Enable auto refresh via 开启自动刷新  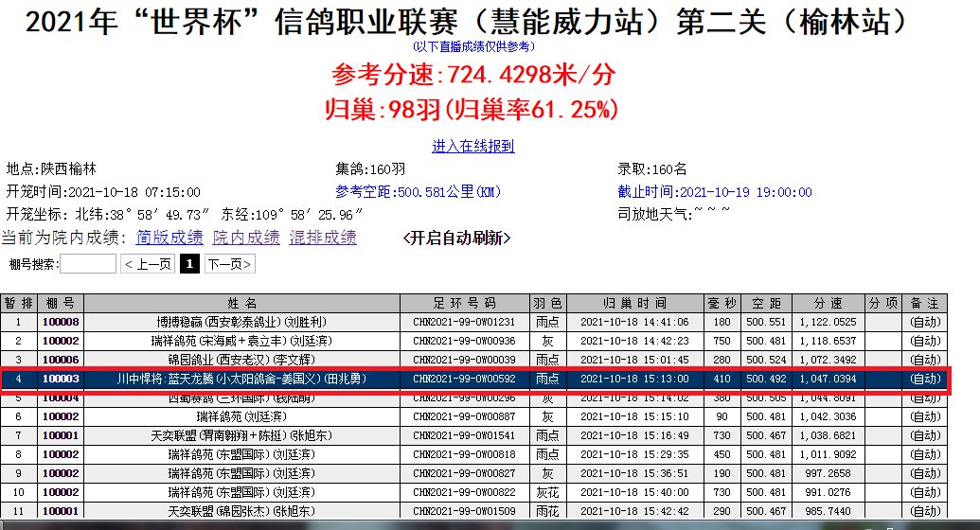[x=457, y=238]
